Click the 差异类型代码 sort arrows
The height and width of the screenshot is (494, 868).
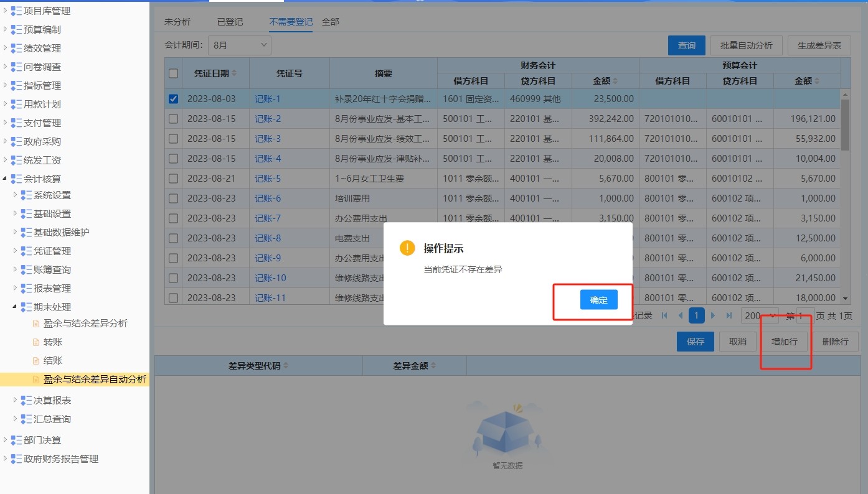click(x=286, y=366)
